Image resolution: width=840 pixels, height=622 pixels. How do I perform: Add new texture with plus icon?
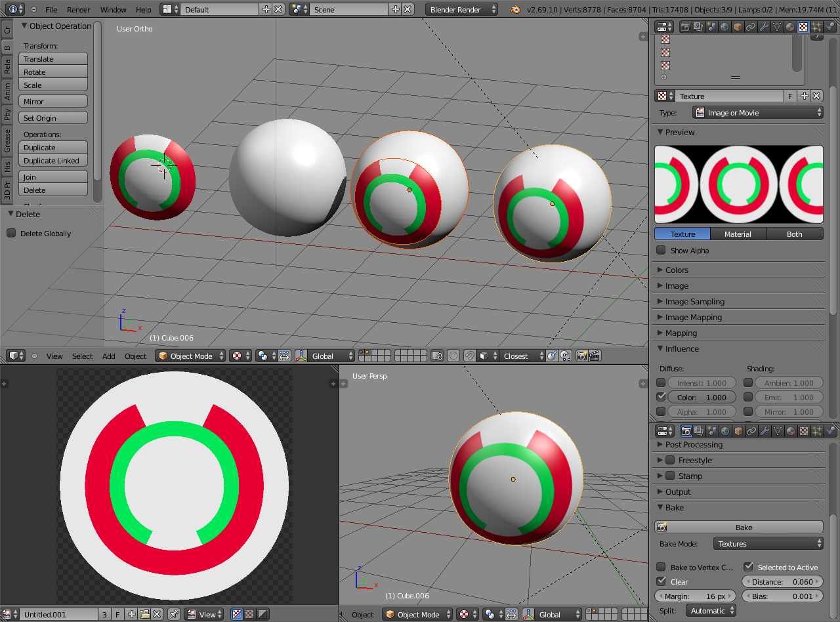[x=805, y=96]
